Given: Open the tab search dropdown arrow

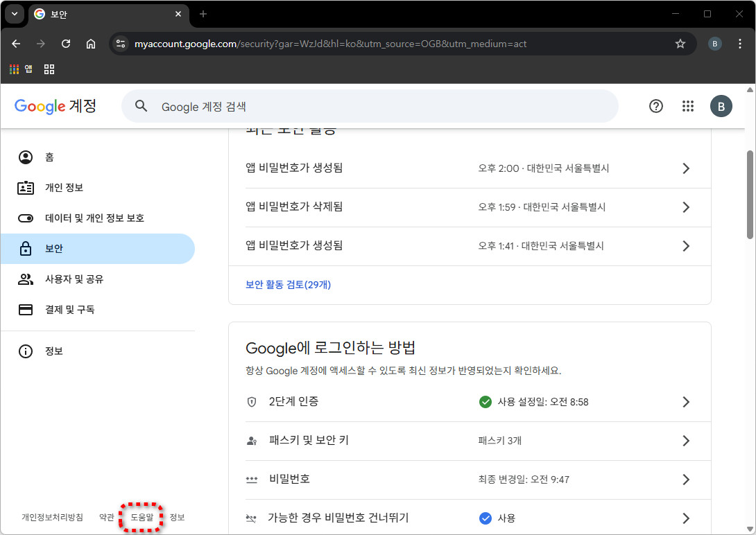Looking at the screenshot, I should coord(15,14).
